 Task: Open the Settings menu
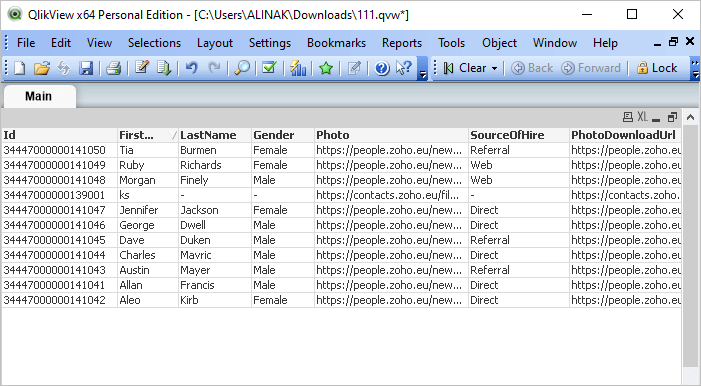point(270,43)
